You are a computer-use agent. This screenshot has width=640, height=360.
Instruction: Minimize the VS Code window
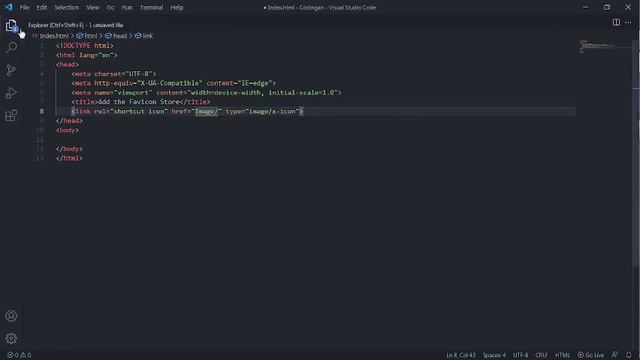tap(585, 7)
